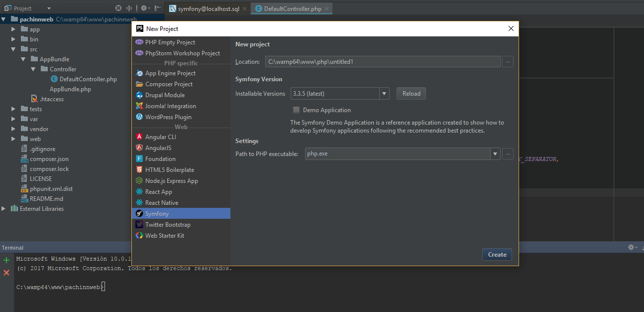Expand the vendor folder
The image size is (644, 312).
(x=13, y=129)
